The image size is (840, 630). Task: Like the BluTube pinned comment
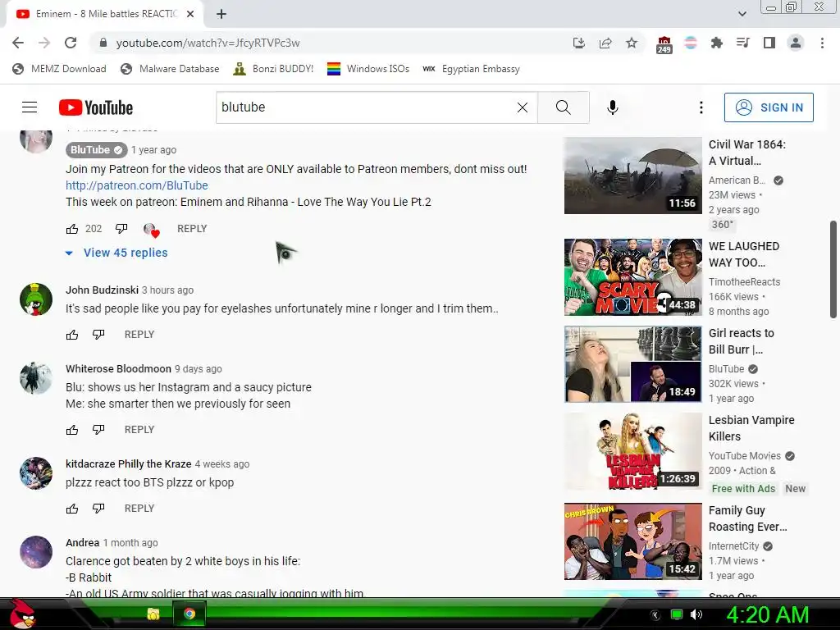(72, 229)
